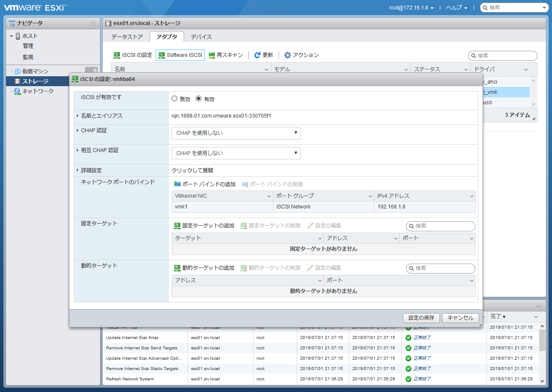Click Remove Internet Scsi Static Targets task
The width and height of the screenshot is (552, 392).
pyautogui.click(x=142, y=369)
